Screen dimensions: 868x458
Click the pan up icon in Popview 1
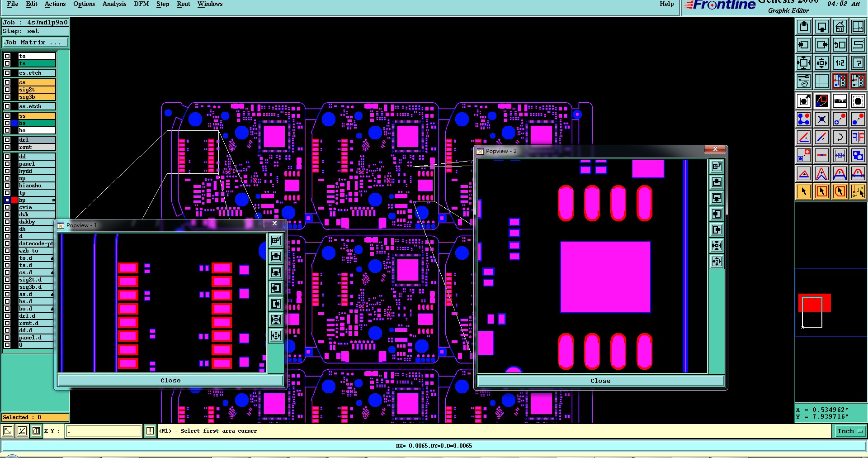[x=276, y=257]
